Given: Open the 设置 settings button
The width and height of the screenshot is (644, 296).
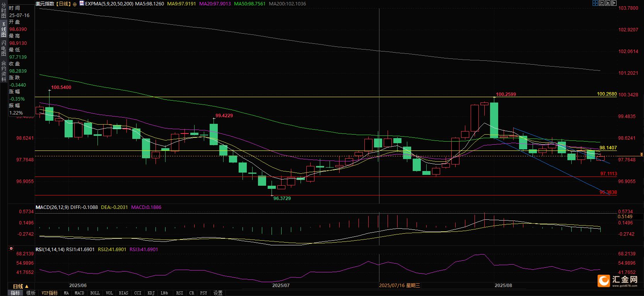Looking at the screenshot, I should pyautogui.click(x=218, y=293).
